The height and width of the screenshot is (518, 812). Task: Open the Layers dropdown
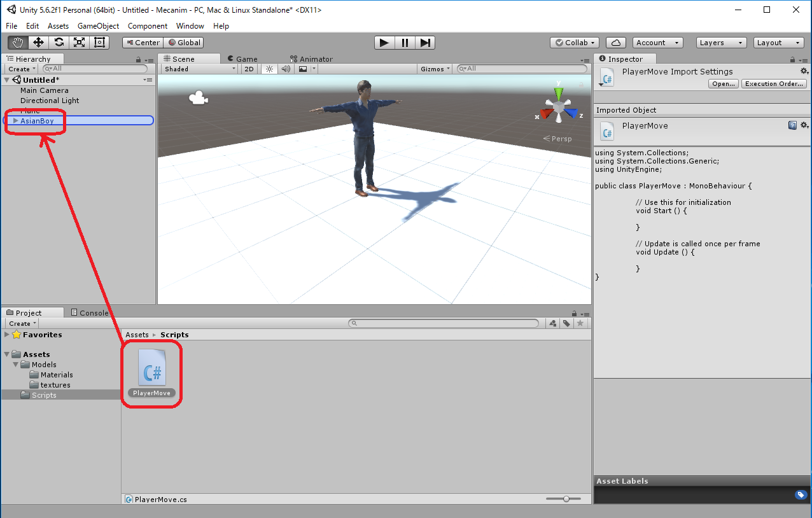coord(721,43)
